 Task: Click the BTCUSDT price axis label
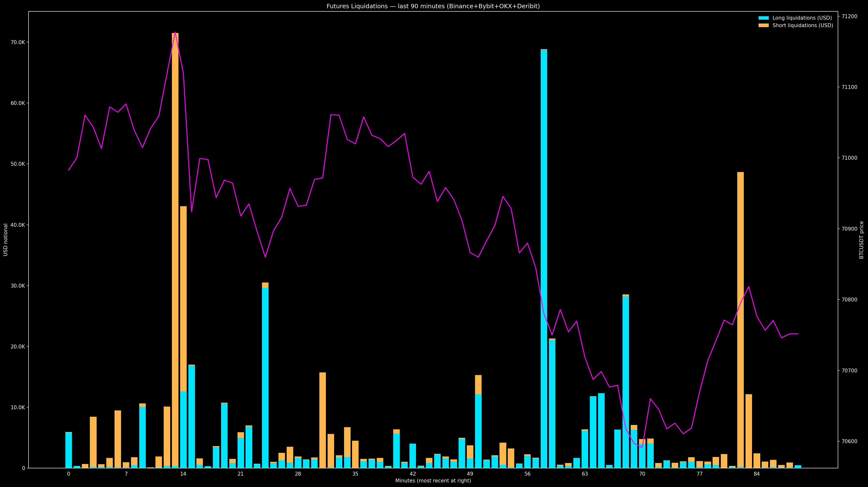pyautogui.click(x=861, y=240)
